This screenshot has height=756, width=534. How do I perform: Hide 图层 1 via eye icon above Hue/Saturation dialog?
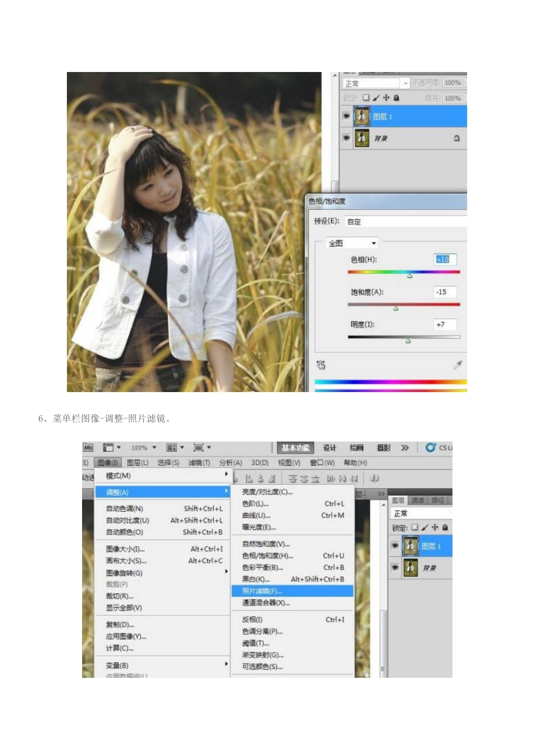346,116
